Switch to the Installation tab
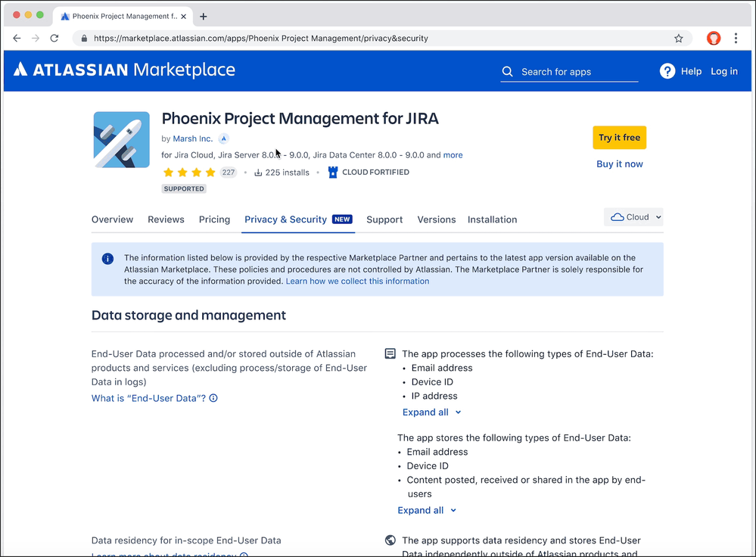This screenshot has height=557, width=756. pos(492,219)
